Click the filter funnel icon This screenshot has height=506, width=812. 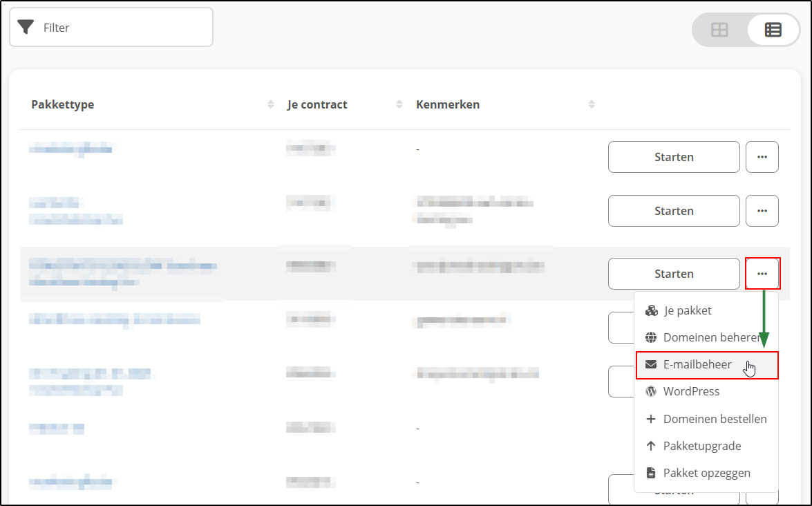coord(26,27)
